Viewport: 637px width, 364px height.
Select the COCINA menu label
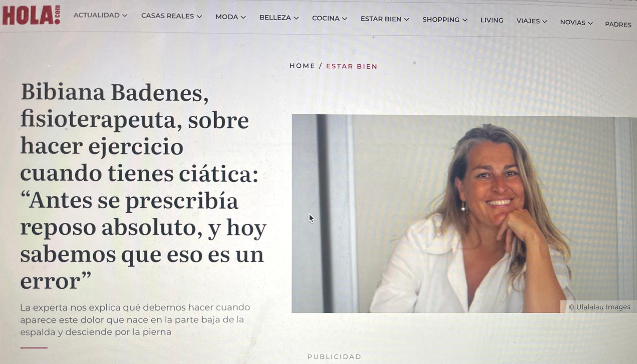pos(326,18)
